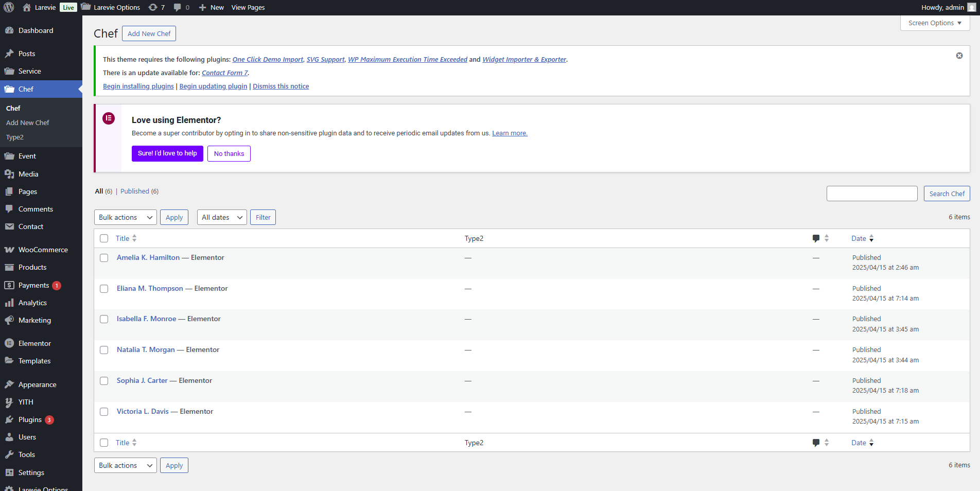
Task: Click the plus New icon in admin bar
Action: pos(202,7)
